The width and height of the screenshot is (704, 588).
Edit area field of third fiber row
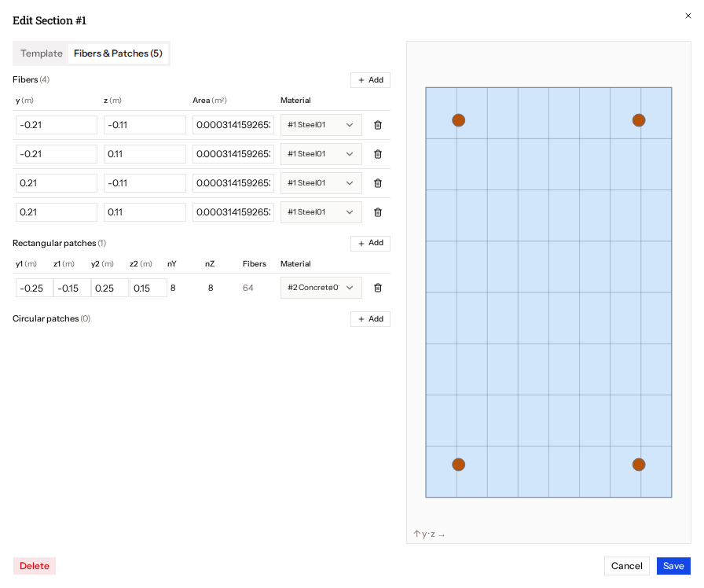coord(233,183)
